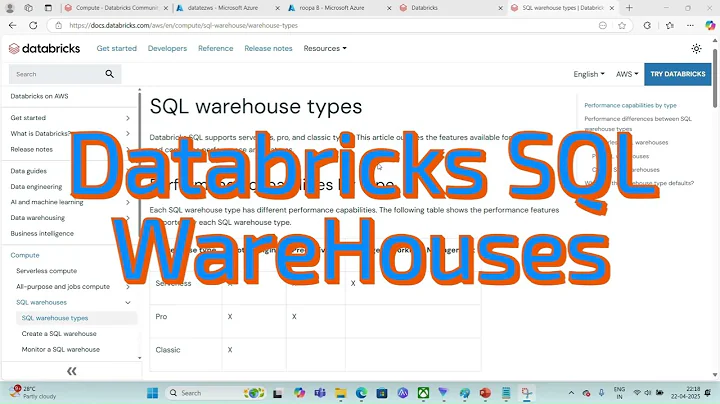Open Microsoft Teams from the taskbar
Screen dimensions: 720x404
[320, 393]
